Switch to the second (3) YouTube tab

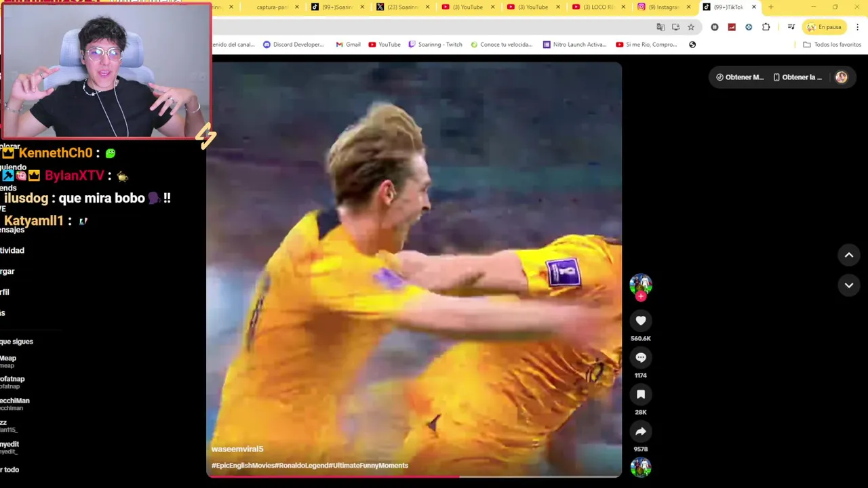point(532,7)
